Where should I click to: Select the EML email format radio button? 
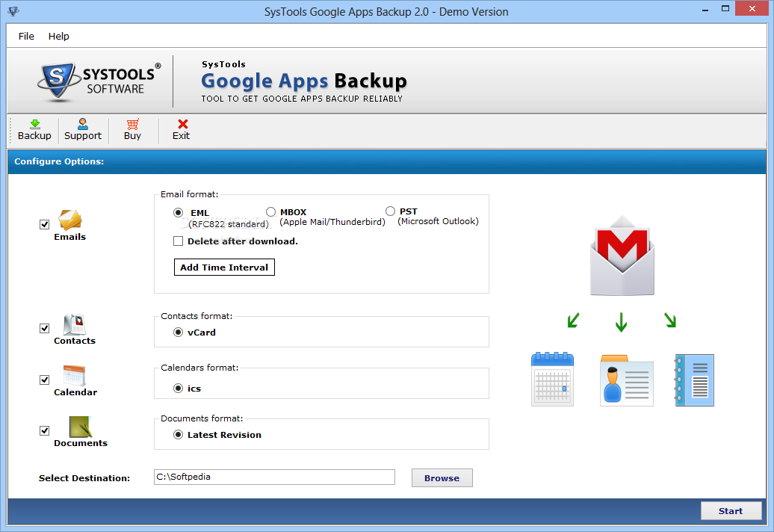coord(179,213)
